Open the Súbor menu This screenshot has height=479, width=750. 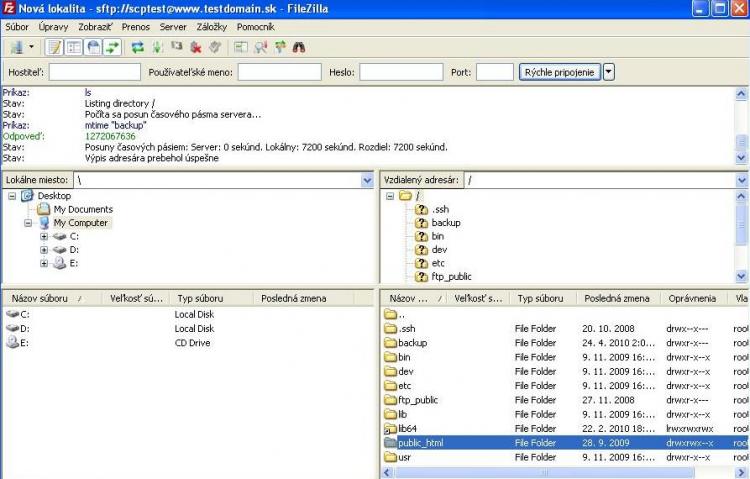pyautogui.click(x=17, y=27)
